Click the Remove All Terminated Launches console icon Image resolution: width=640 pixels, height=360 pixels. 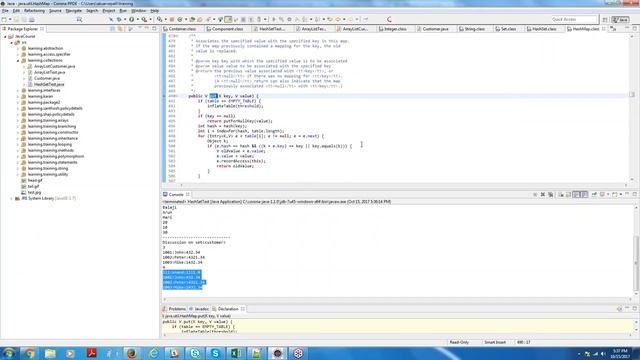coord(551,195)
